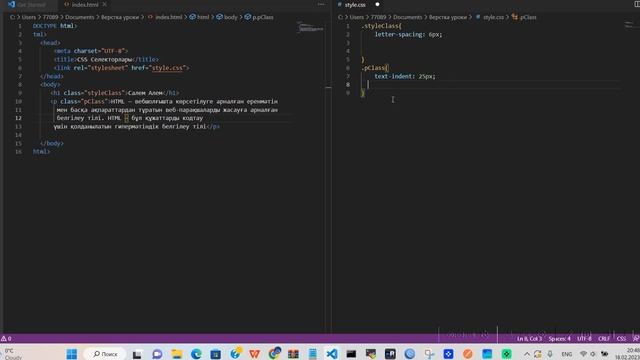Click line number 8 in style.css

coord(348,84)
